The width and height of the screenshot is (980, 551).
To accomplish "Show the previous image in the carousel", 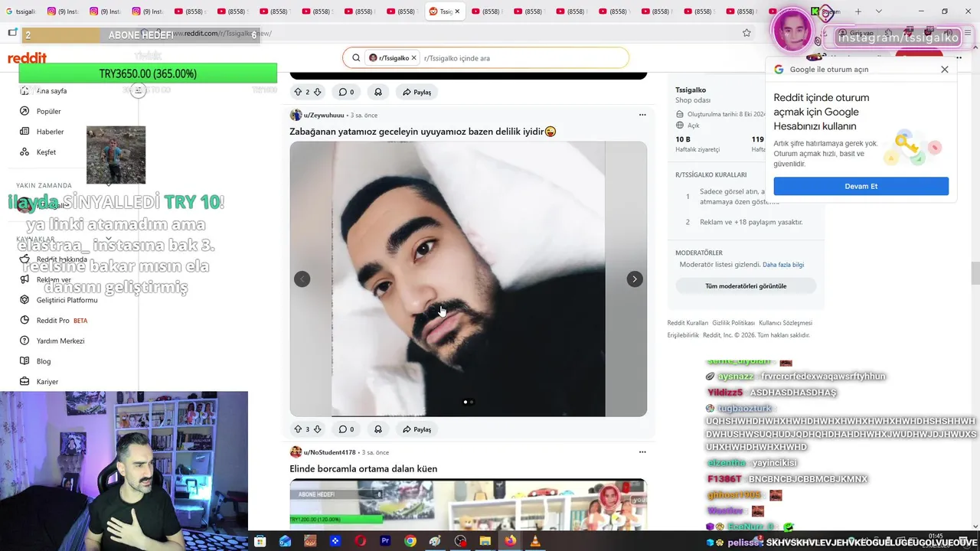I will tap(302, 279).
